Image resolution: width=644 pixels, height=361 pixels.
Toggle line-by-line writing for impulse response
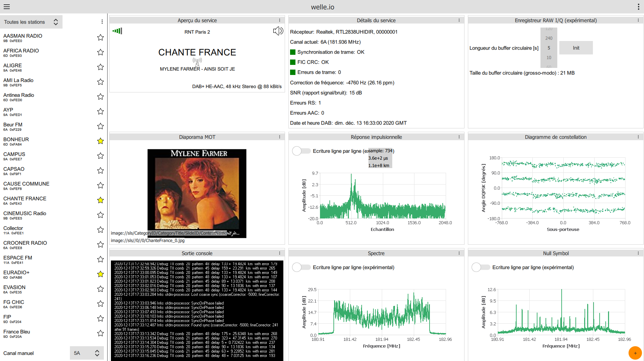(x=301, y=151)
